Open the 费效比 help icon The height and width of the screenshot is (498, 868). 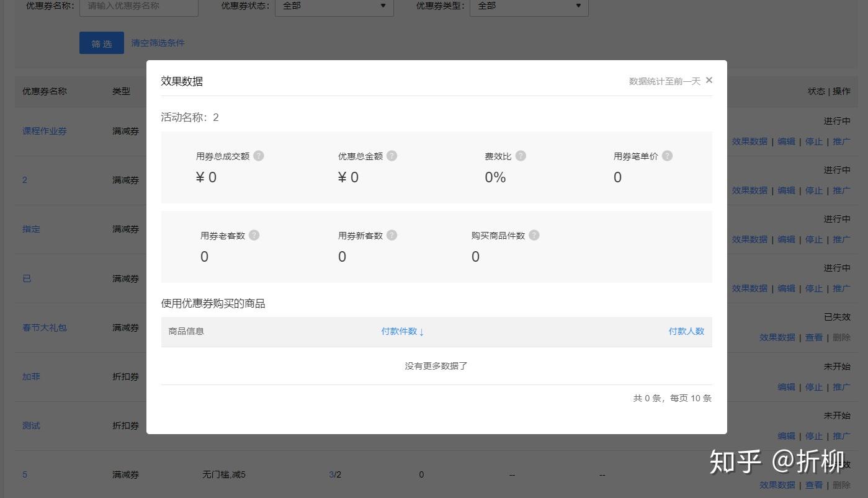pyautogui.click(x=521, y=156)
